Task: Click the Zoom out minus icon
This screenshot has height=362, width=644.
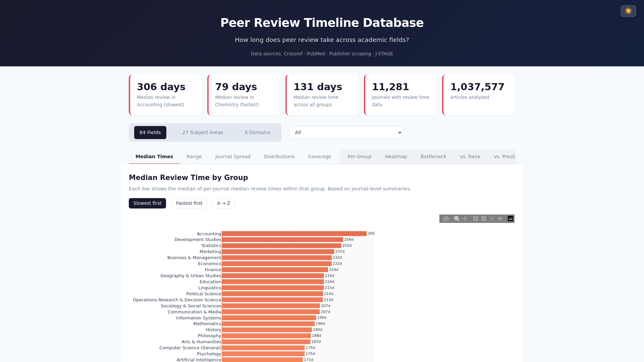Action: click(x=484, y=219)
